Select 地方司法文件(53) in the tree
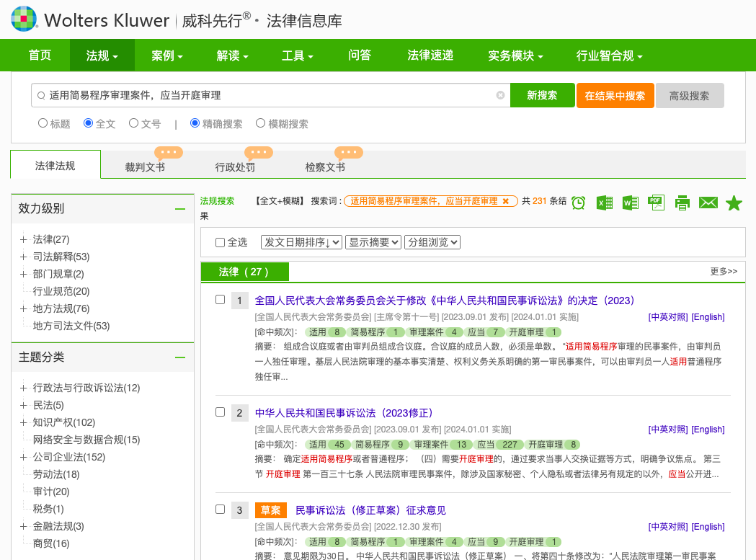Screen dimensions: 756x560 [71, 326]
